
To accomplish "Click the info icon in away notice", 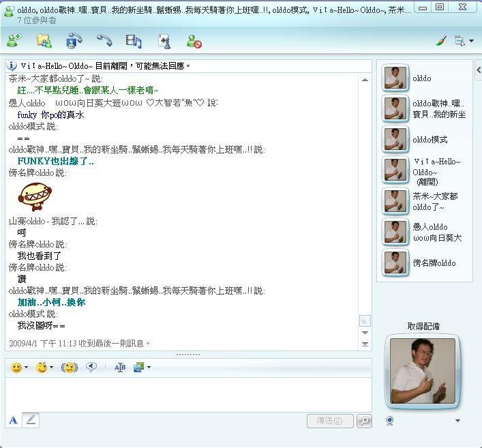I will [12, 65].
